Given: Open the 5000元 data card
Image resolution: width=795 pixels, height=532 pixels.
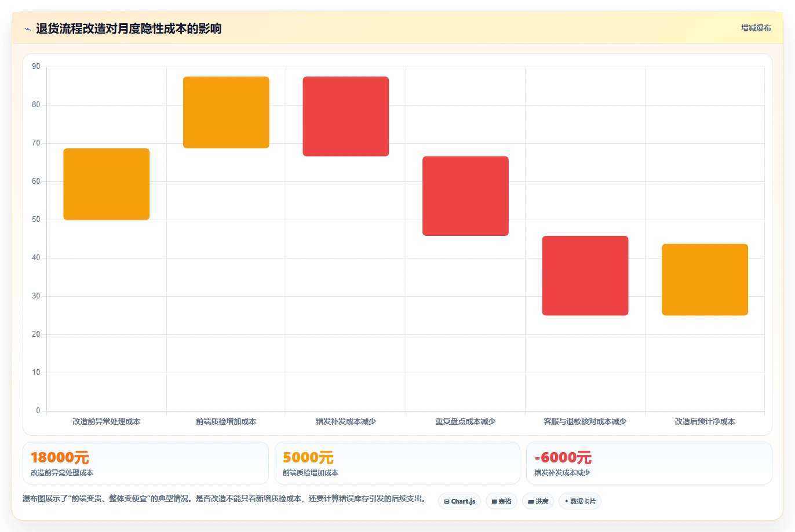Looking at the screenshot, I should [397, 463].
